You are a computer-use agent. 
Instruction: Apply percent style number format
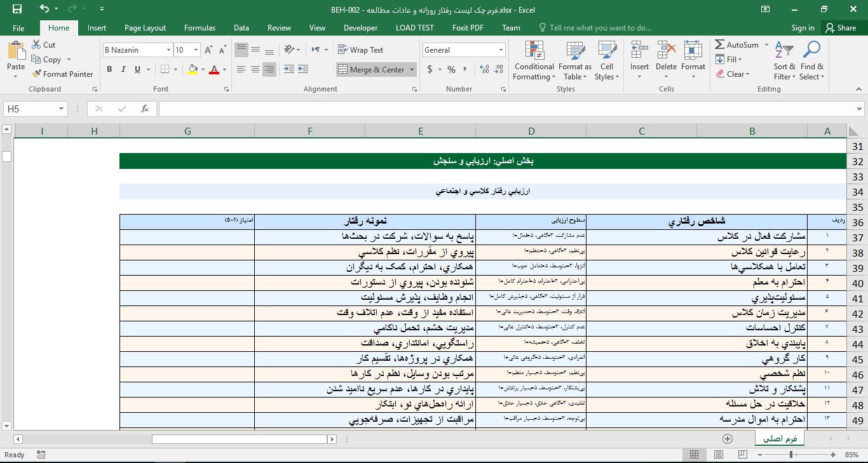(x=451, y=69)
